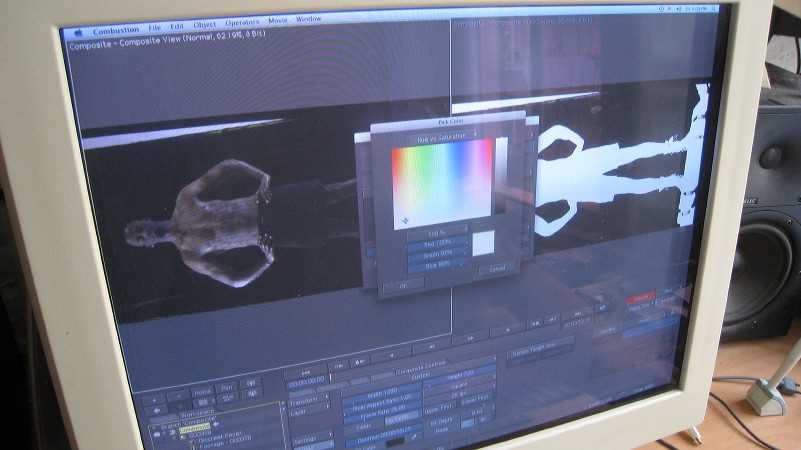Click the brightness strip beside the color field
This screenshot has width=801, height=450.
point(502,174)
